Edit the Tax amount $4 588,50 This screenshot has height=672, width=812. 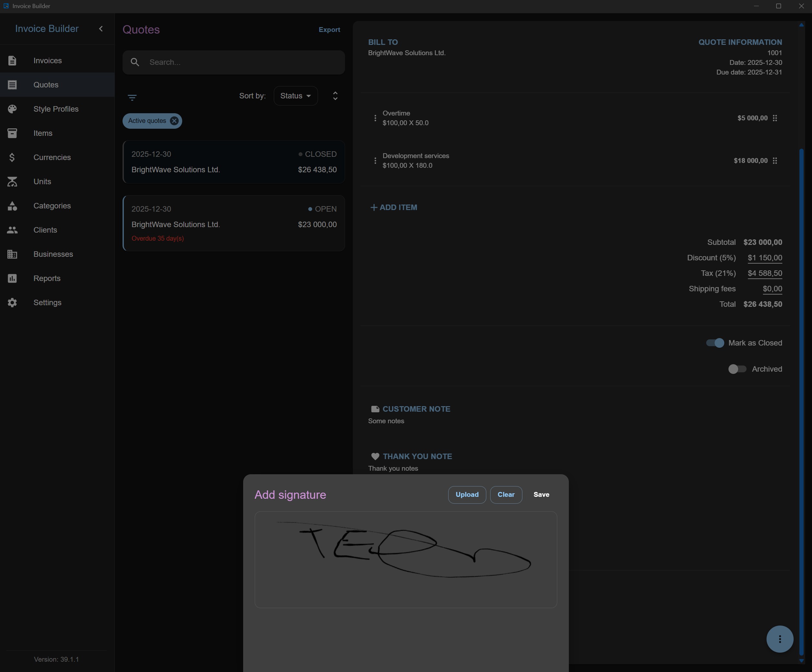765,273
